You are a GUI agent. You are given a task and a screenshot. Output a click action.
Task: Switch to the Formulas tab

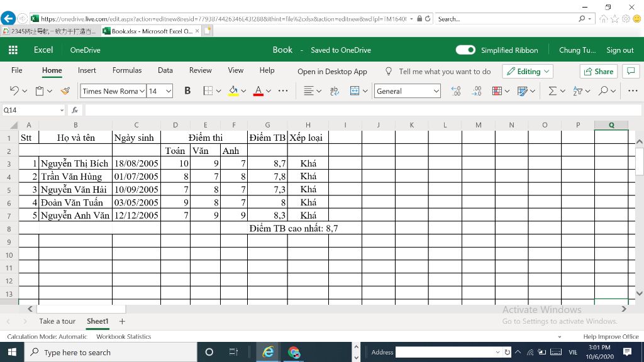click(x=127, y=70)
